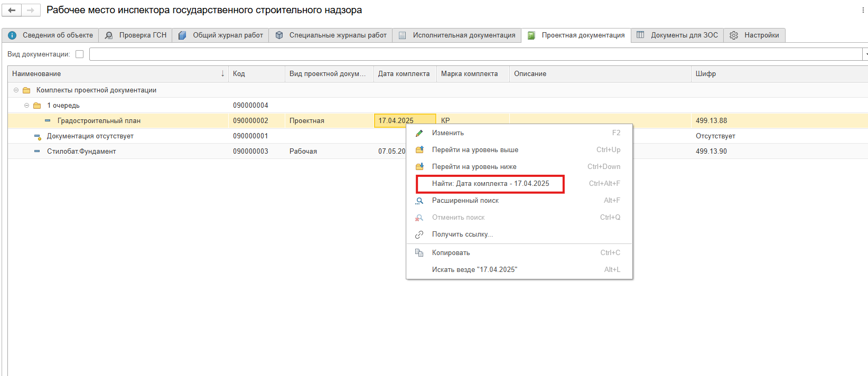This screenshot has height=376, width=868.
Task: Click the chain icon for Получить ссылку
Action: [x=419, y=234]
